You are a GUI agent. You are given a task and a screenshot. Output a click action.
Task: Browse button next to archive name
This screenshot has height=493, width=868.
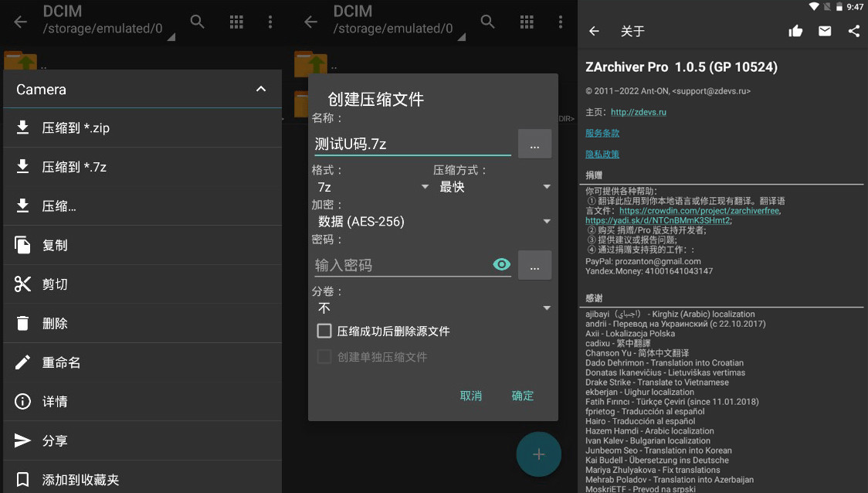point(534,144)
